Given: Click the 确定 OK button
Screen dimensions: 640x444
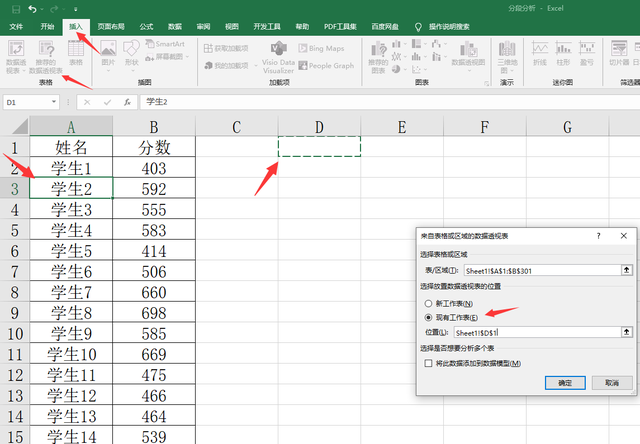Looking at the screenshot, I should [x=565, y=383].
